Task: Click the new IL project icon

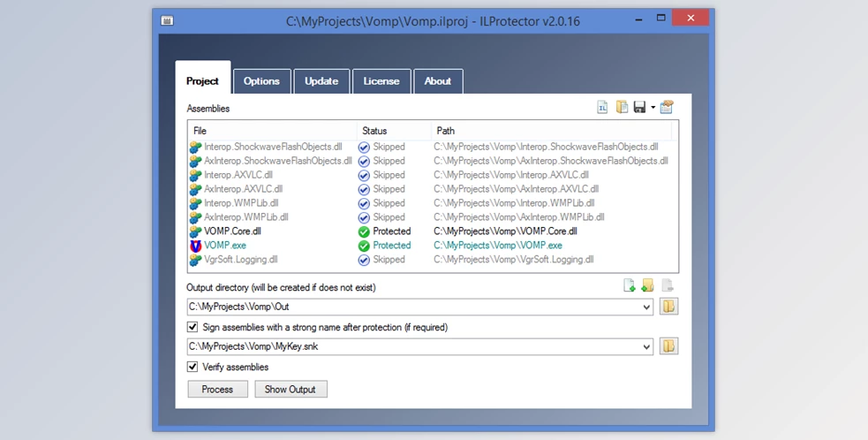Action: point(602,107)
